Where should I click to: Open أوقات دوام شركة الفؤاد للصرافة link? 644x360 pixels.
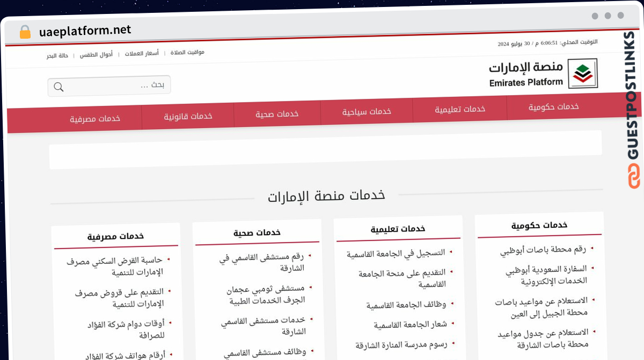click(126, 329)
